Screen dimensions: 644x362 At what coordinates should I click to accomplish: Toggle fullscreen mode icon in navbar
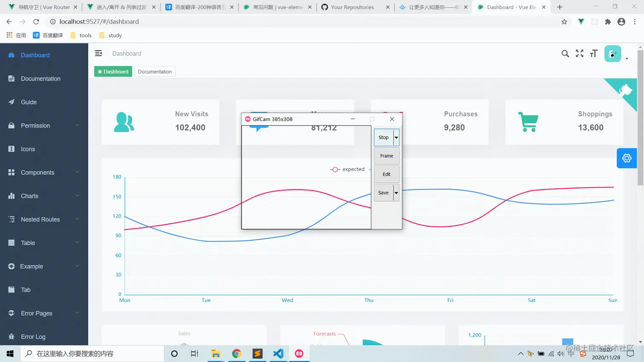[x=580, y=54]
